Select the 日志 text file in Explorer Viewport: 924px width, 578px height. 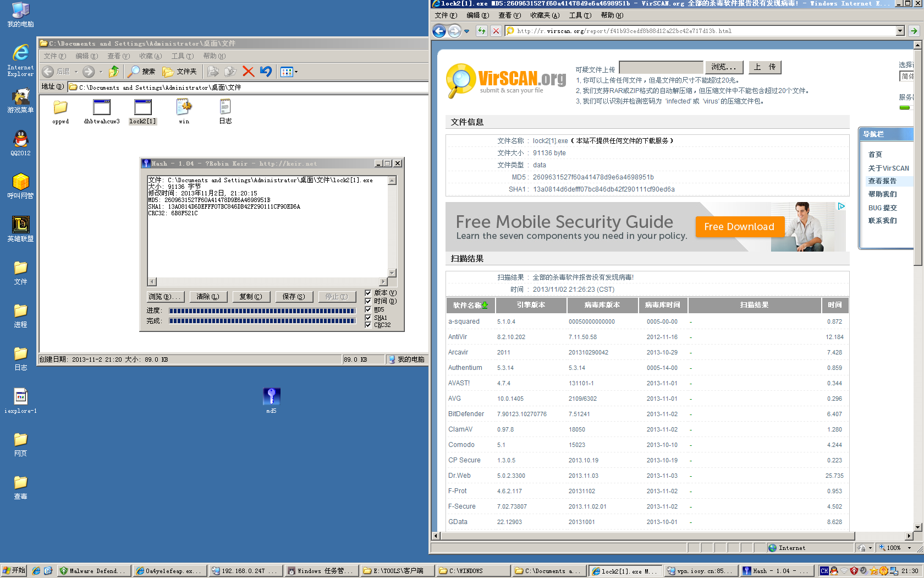(226, 112)
